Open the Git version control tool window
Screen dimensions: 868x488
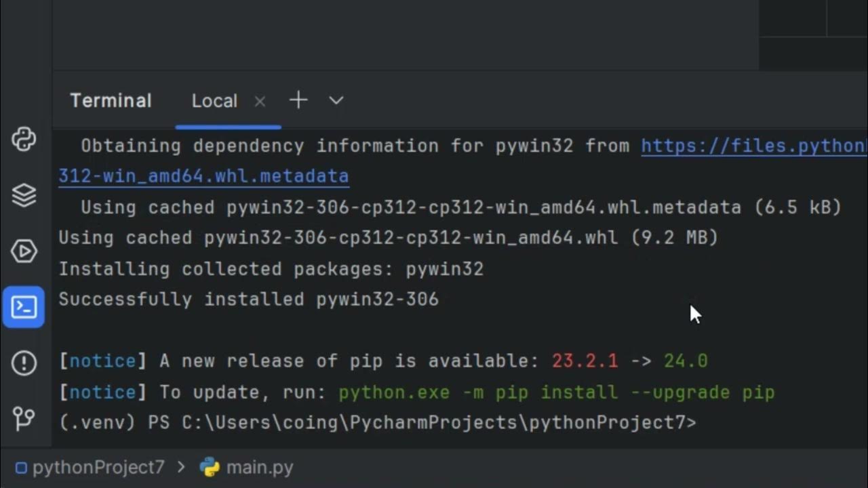(x=24, y=418)
